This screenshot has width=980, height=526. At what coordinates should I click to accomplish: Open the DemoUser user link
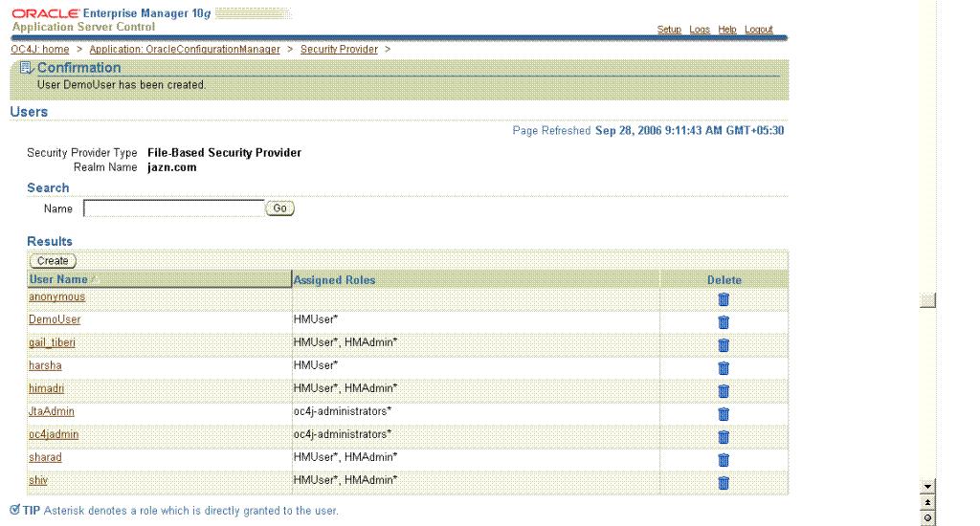55,319
